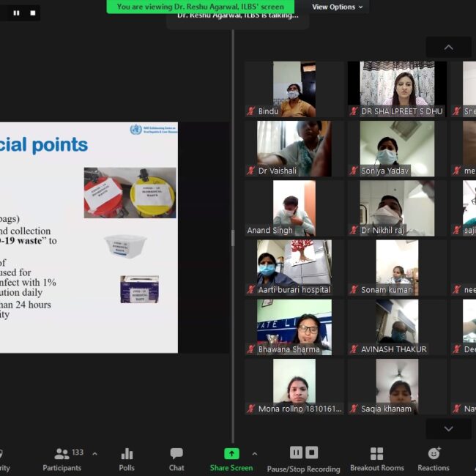Open the Participants panel
Viewport: 476px width, 476px height.
(62, 459)
